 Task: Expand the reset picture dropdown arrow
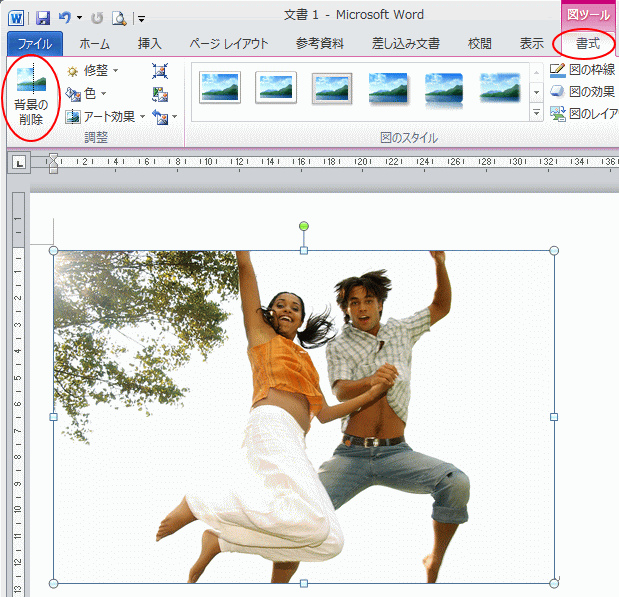(174, 117)
